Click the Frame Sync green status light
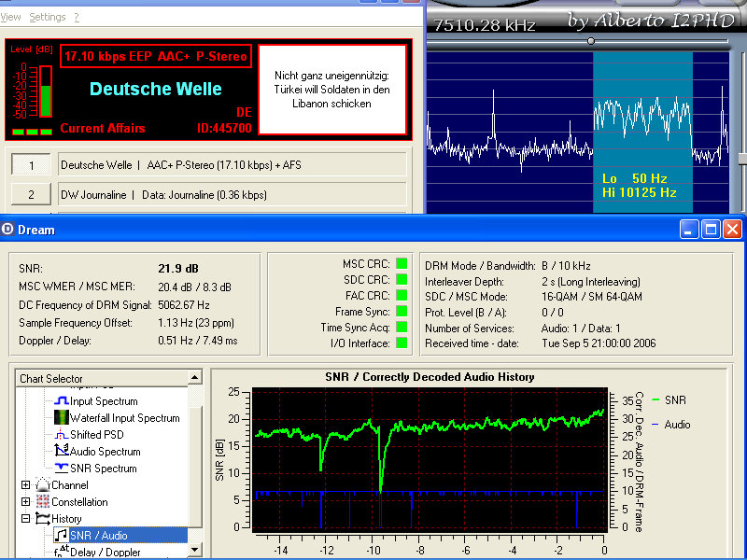Screen dimensions: 747x560 pyautogui.click(x=402, y=312)
